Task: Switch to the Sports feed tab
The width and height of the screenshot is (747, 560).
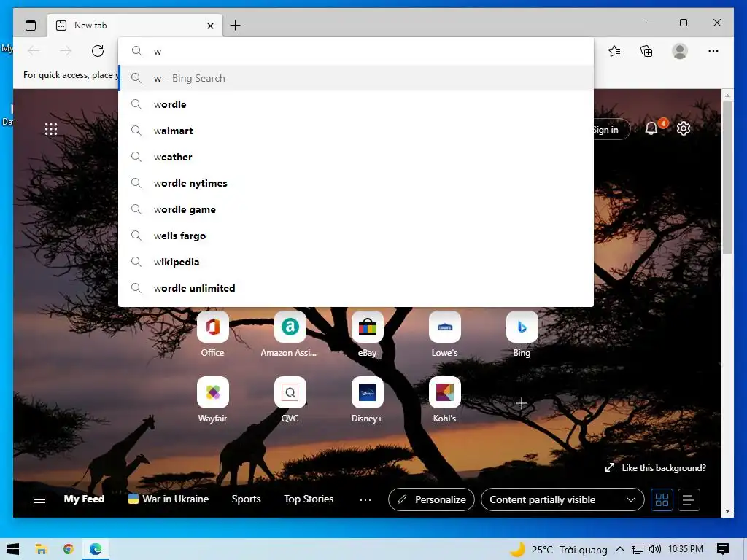Action: coord(246,499)
